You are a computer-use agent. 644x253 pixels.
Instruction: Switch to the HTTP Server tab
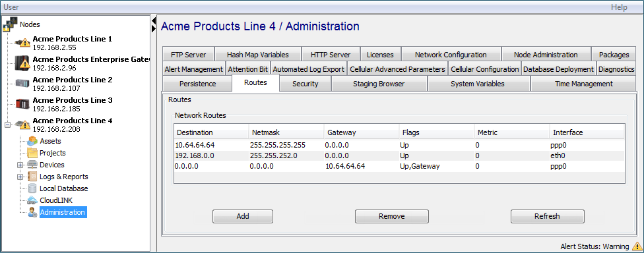330,55
